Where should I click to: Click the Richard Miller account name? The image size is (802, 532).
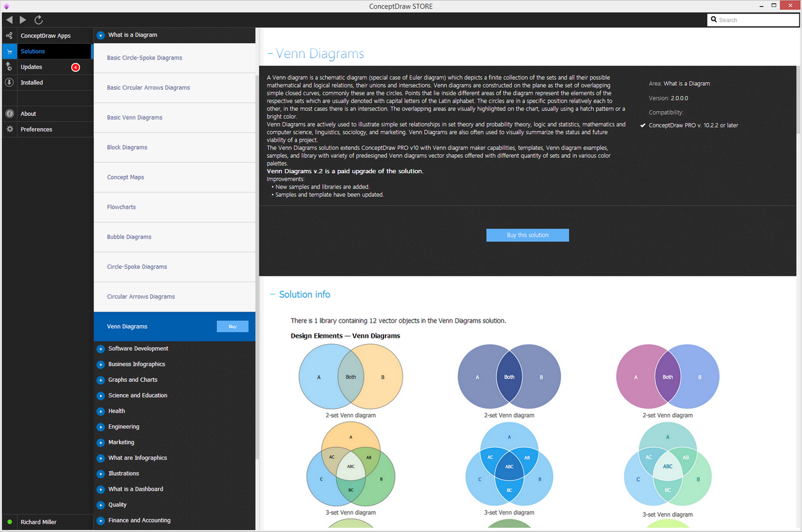click(38, 522)
